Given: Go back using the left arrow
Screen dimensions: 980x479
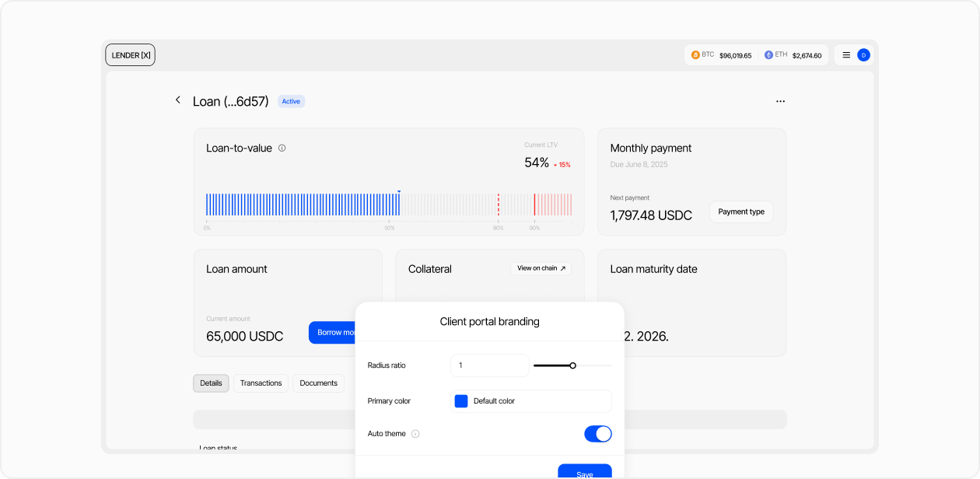Looking at the screenshot, I should point(177,100).
